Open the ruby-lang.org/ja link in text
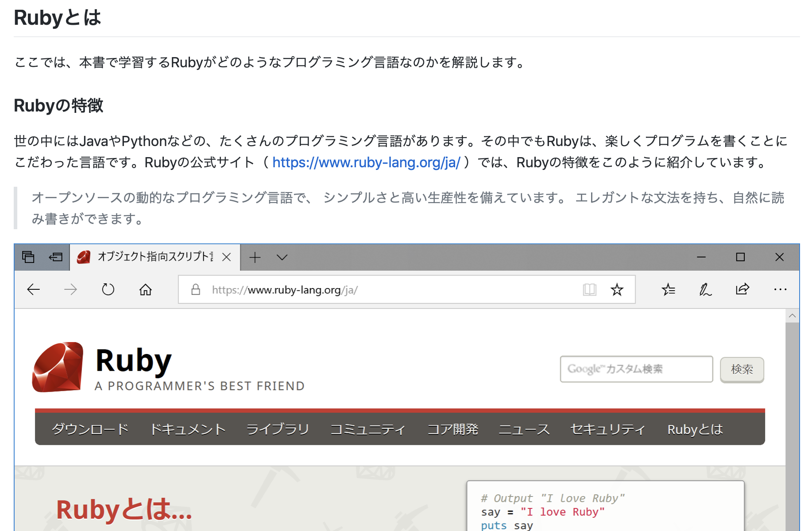Viewport: 812px width, 531px height. click(366, 162)
